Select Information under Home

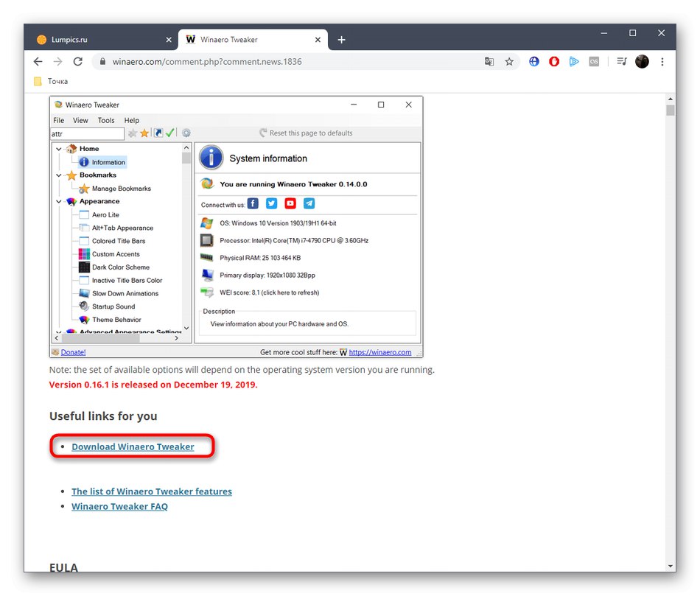(102, 162)
